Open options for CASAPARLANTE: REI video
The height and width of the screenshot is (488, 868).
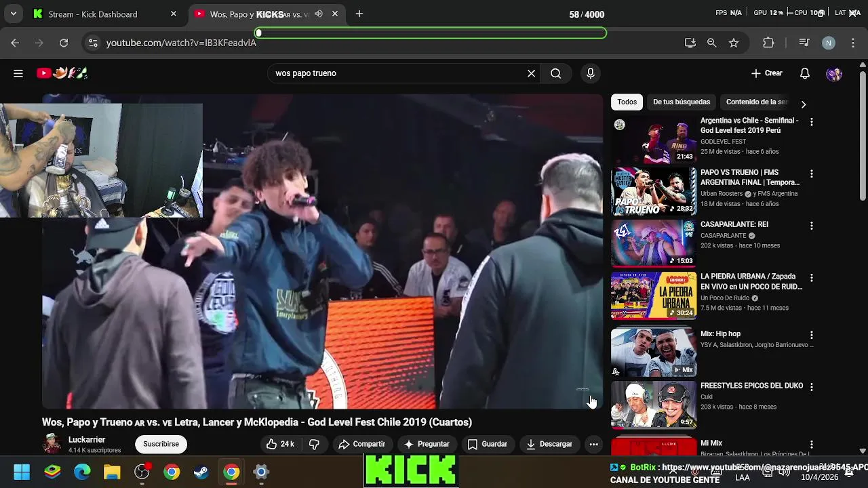tap(812, 226)
